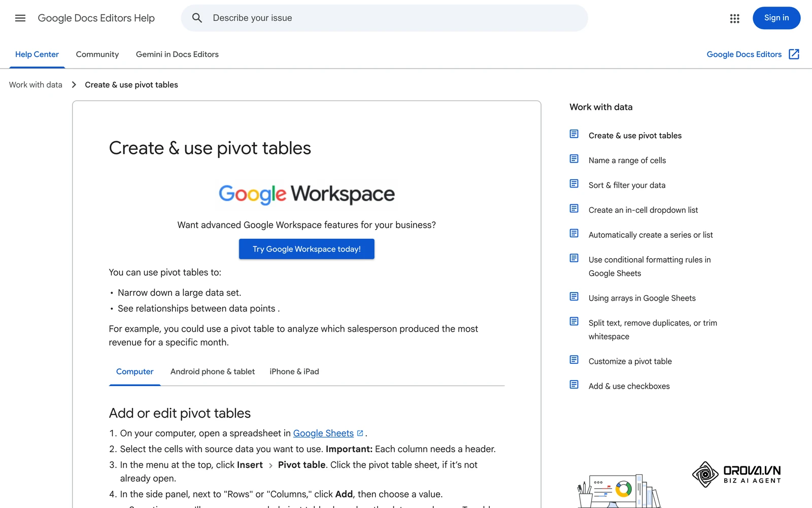Click Create & use pivot tables sidebar link
812x508 pixels.
click(635, 136)
